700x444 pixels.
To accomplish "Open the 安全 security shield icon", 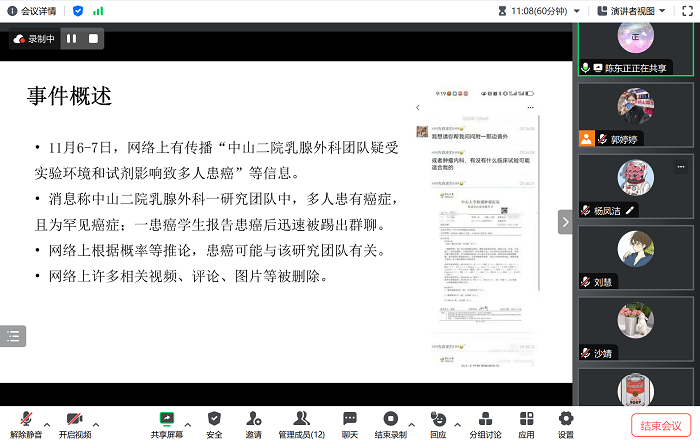I will pyautogui.click(x=214, y=423).
